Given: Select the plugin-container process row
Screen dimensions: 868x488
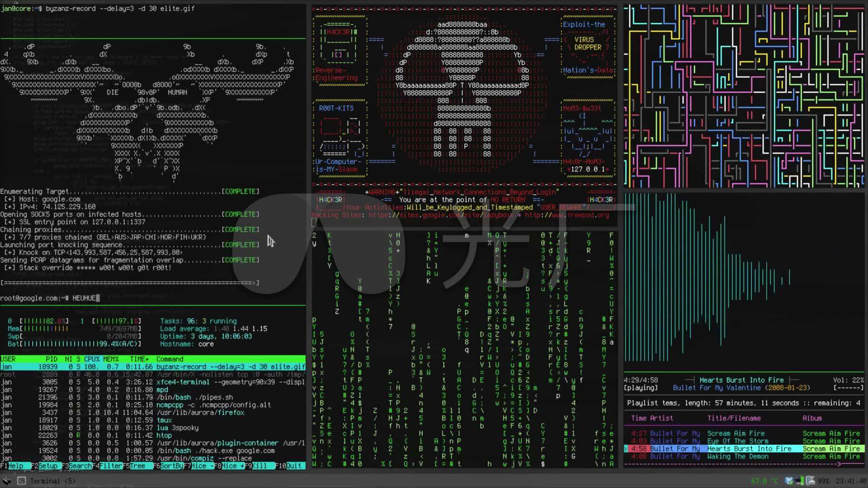Looking at the screenshot, I should tap(153, 443).
